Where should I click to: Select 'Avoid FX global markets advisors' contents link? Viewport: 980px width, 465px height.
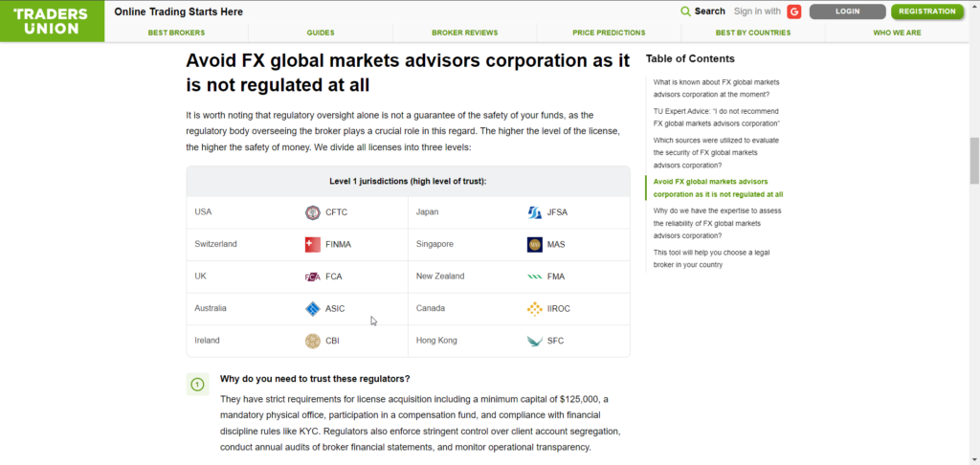(718, 188)
